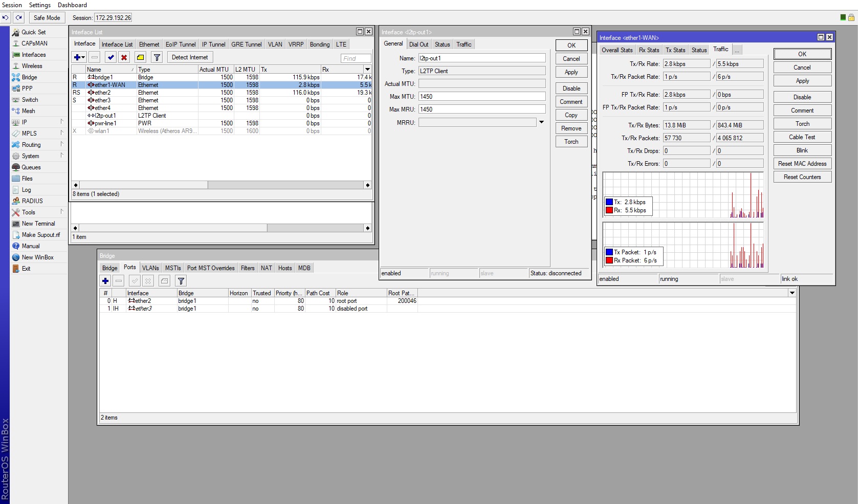Click the red Rx legend color swatch
858x504 pixels.
pos(609,210)
